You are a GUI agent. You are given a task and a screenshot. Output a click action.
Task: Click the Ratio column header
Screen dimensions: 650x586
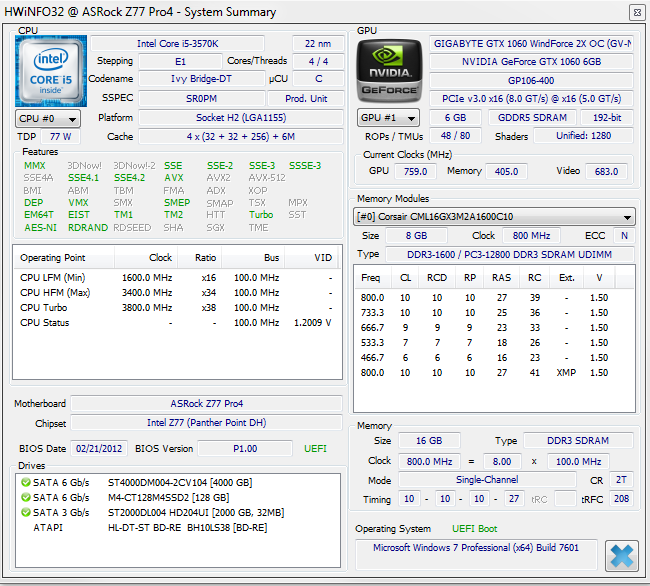pos(200,258)
